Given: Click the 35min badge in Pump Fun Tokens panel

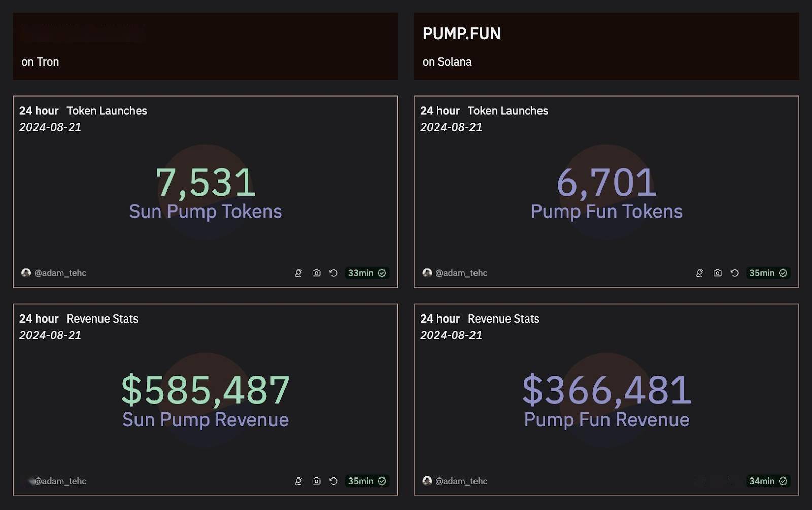Looking at the screenshot, I should (768, 273).
